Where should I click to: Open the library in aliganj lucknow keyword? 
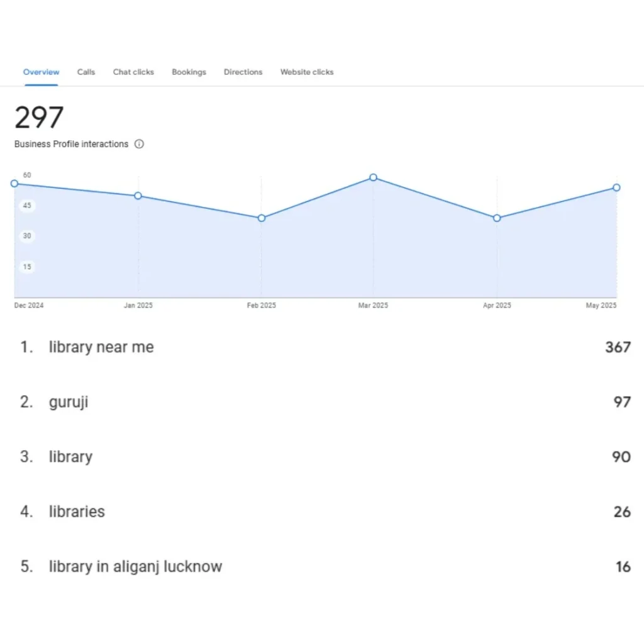click(x=135, y=567)
